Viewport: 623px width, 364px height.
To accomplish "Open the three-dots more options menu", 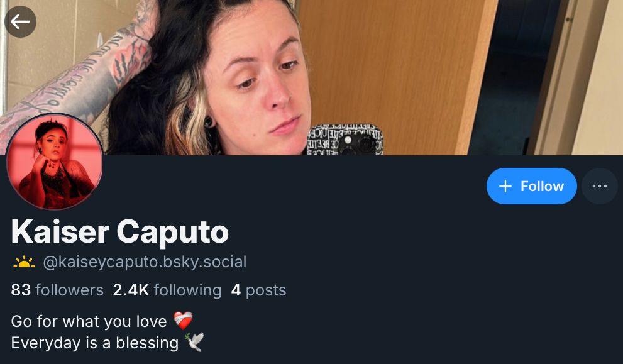I will point(599,186).
